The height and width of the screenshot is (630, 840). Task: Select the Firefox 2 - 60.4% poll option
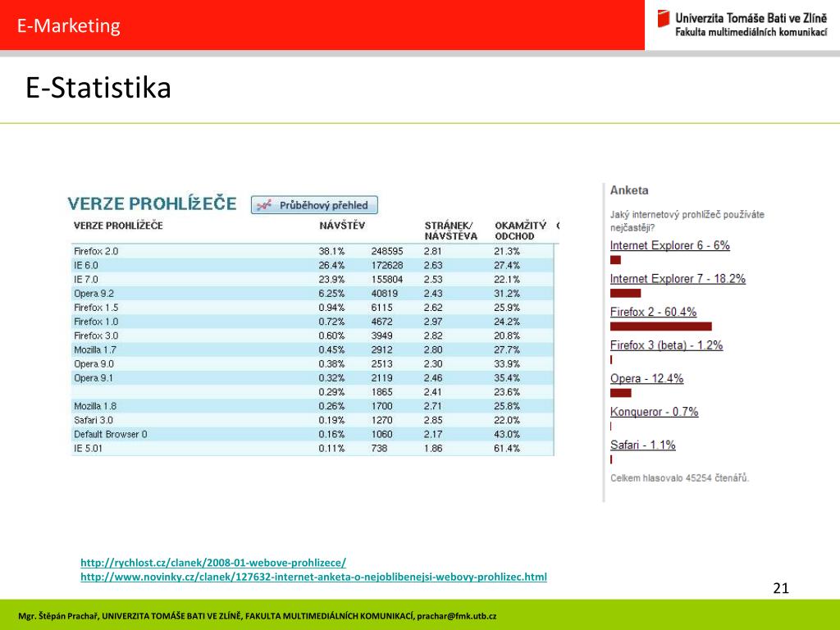[x=653, y=312]
